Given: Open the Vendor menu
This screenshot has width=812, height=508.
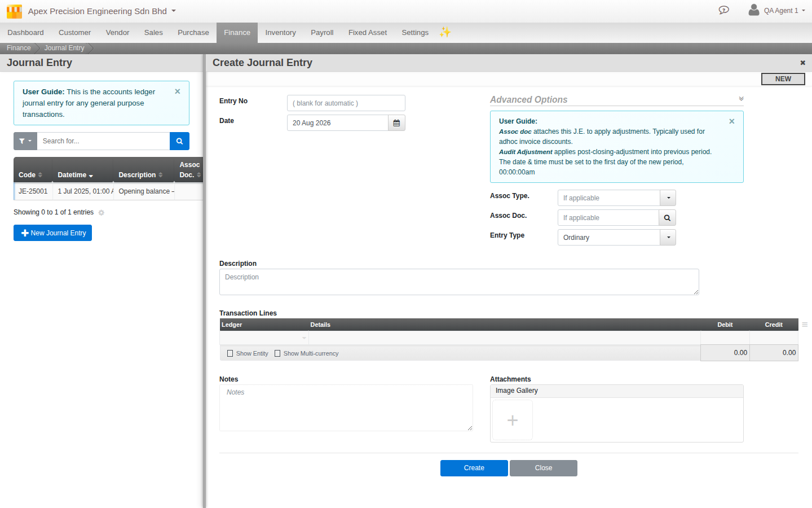Looking at the screenshot, I should click(x=117, y=33).
